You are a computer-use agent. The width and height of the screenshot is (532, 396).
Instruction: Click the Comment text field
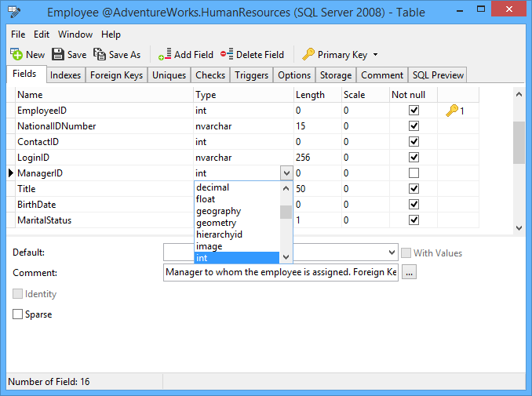pos(281,272)
